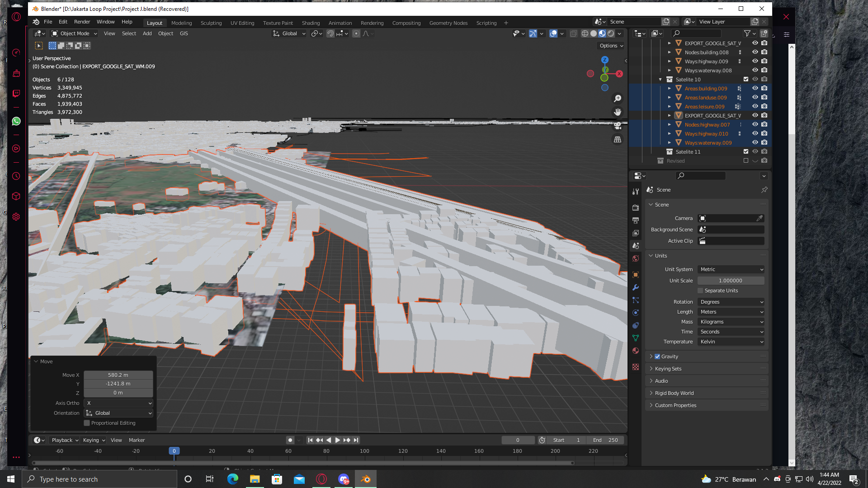
Task: Switch to the Sculpting workspace tab
Action: point(211,23)
